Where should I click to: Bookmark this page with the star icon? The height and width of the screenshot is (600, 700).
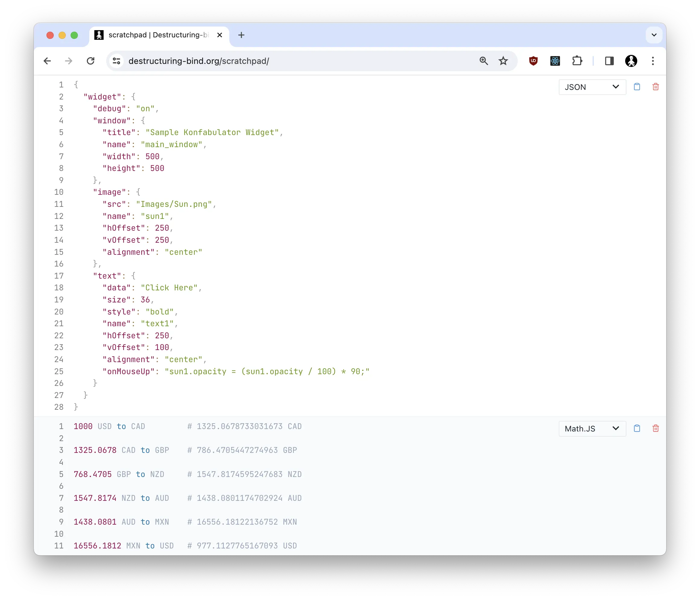coord(503,61)
